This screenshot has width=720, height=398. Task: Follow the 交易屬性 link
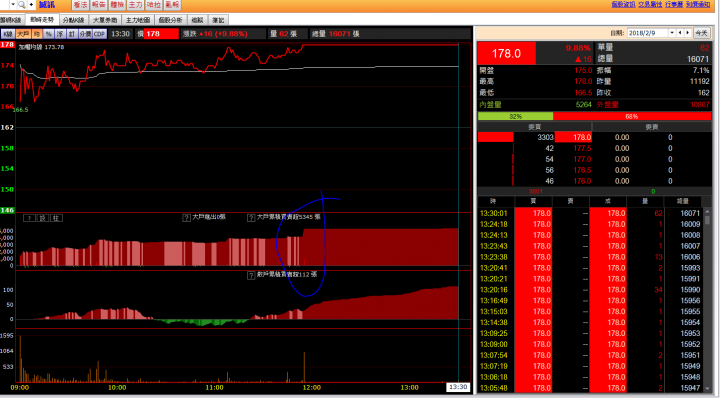coord(650,4)
